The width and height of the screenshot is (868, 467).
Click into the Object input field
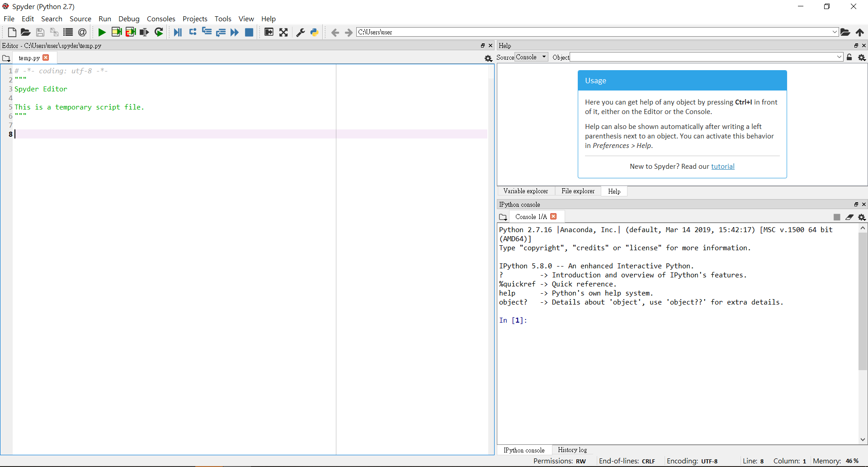pyautogui.click(x=703, y=57)
